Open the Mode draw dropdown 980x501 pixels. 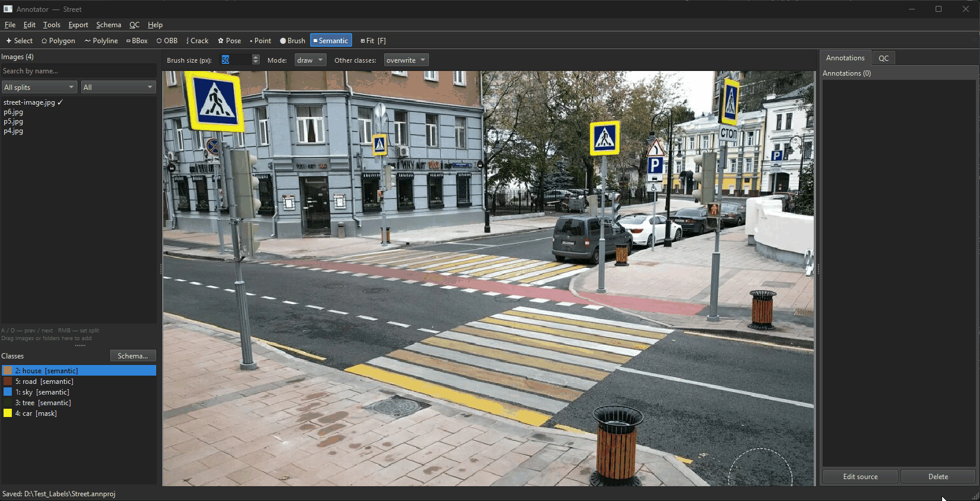click(310, 60)
